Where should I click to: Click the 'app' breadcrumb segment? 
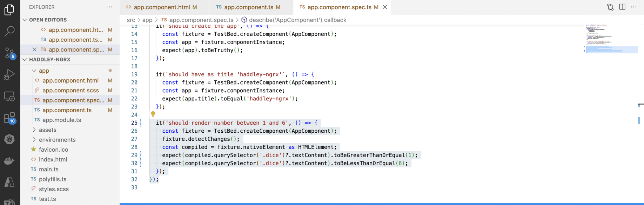(x=147, y=20)
